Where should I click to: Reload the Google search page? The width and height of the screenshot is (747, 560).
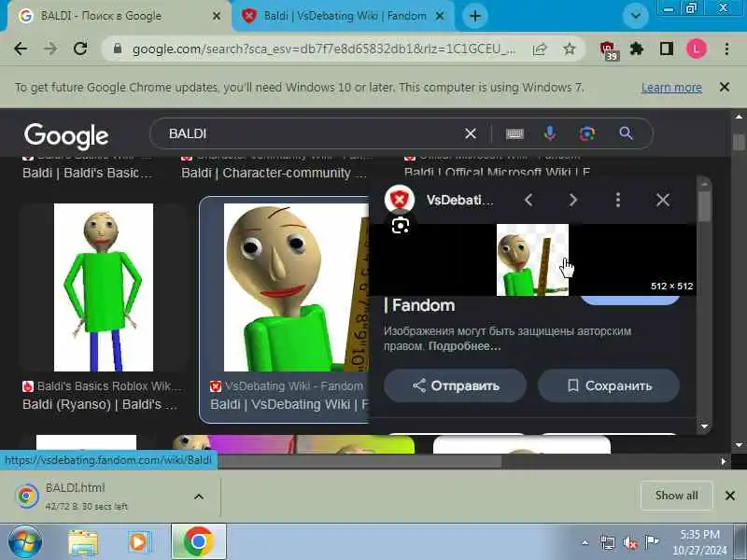[80, 49]
